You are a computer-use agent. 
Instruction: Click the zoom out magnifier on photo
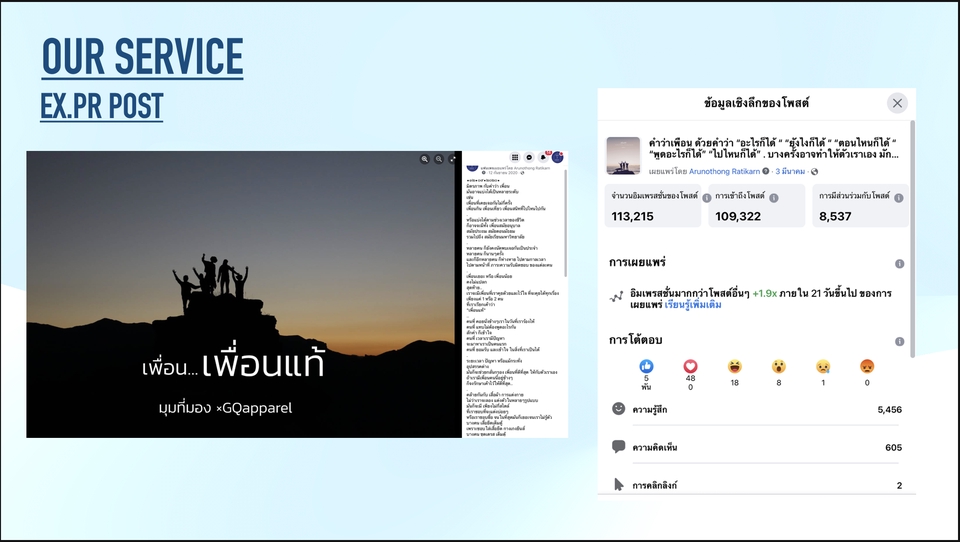(x=439, y=159)
